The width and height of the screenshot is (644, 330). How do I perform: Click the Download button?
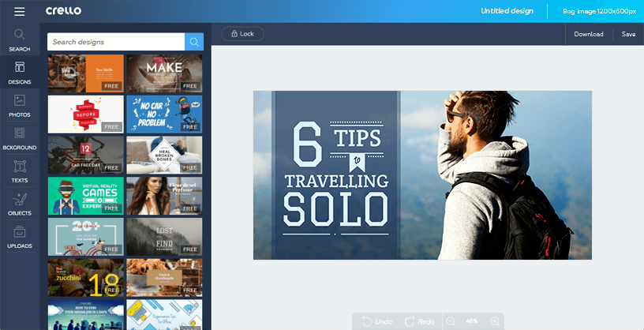(589, 34)
